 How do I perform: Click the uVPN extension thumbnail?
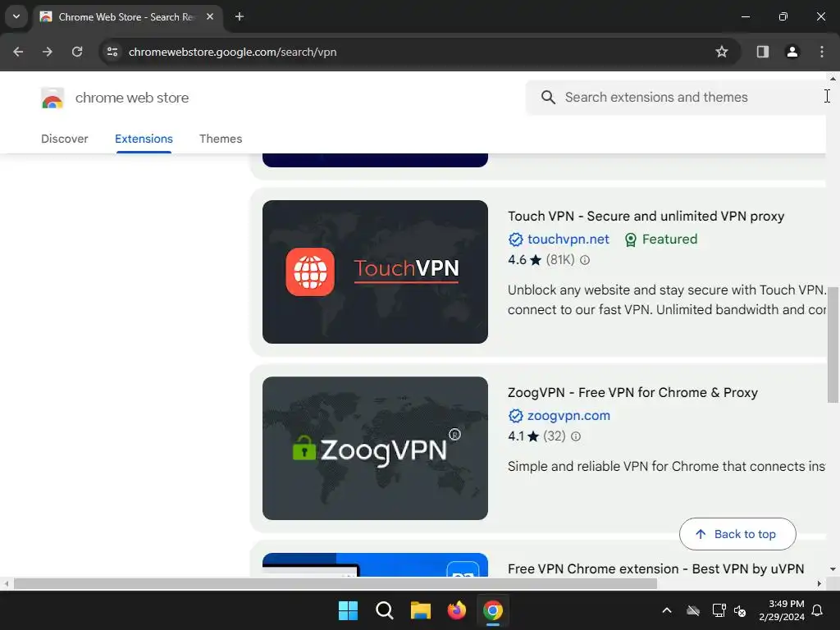tap(375, 564)
